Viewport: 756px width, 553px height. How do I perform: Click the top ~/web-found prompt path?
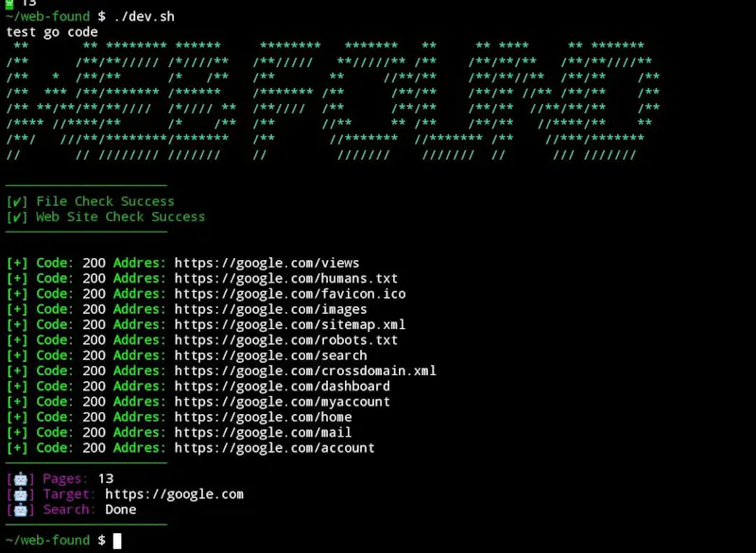point(48,16)
